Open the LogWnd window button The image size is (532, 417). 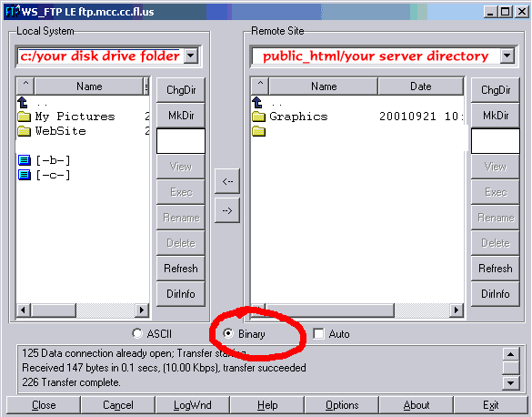193,405
